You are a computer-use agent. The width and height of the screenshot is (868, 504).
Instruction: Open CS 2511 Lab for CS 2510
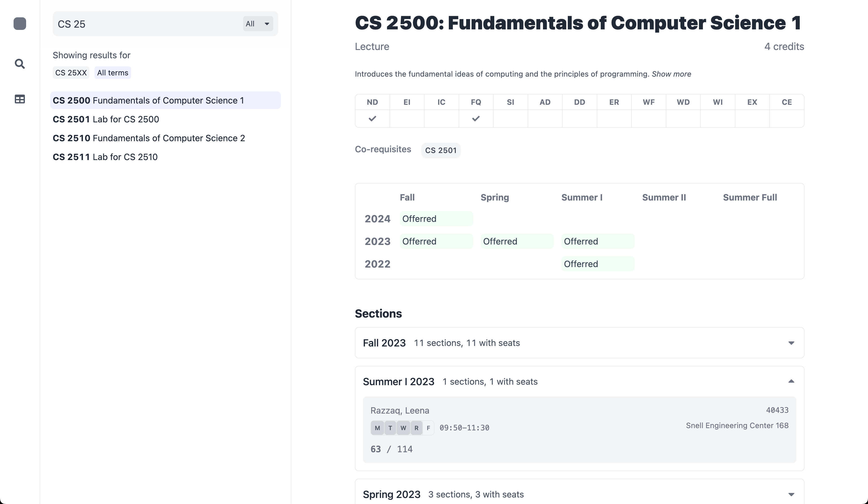coord(105,157)
